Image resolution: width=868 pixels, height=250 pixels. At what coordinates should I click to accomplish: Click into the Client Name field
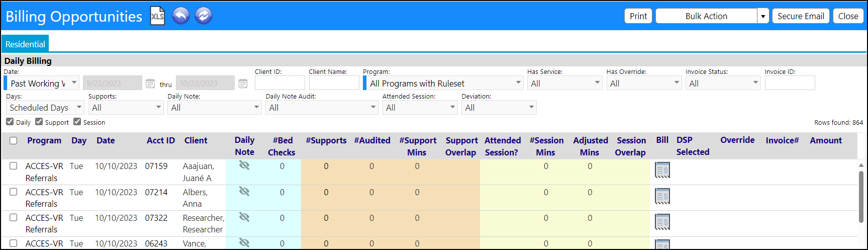334,83
